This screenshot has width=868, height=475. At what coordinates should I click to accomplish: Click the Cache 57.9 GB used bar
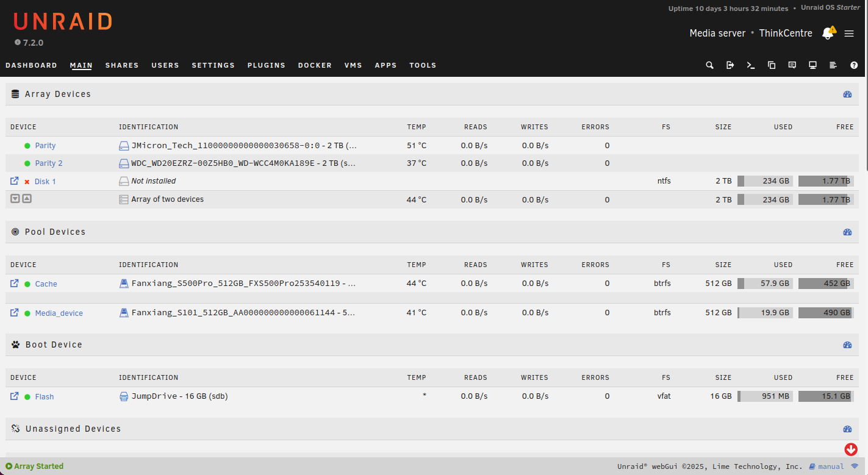765,284
